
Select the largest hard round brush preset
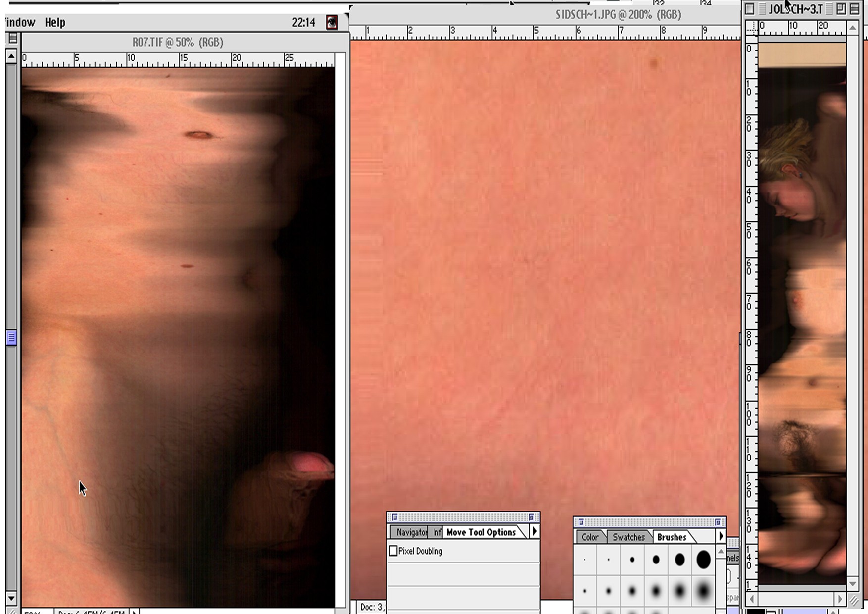coord(703,560)
